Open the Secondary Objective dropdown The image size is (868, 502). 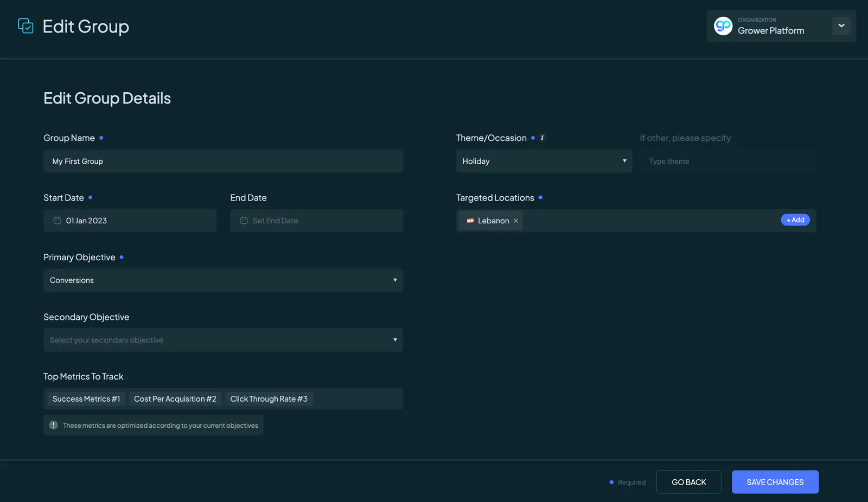point(223,340)
